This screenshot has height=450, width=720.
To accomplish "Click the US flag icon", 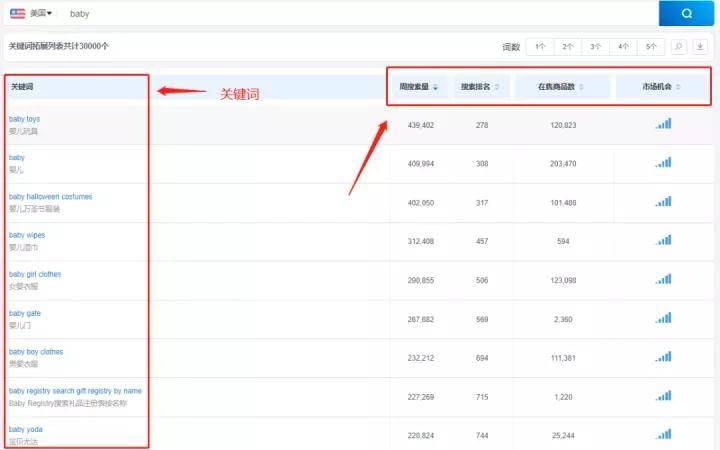I will (18, 13).
